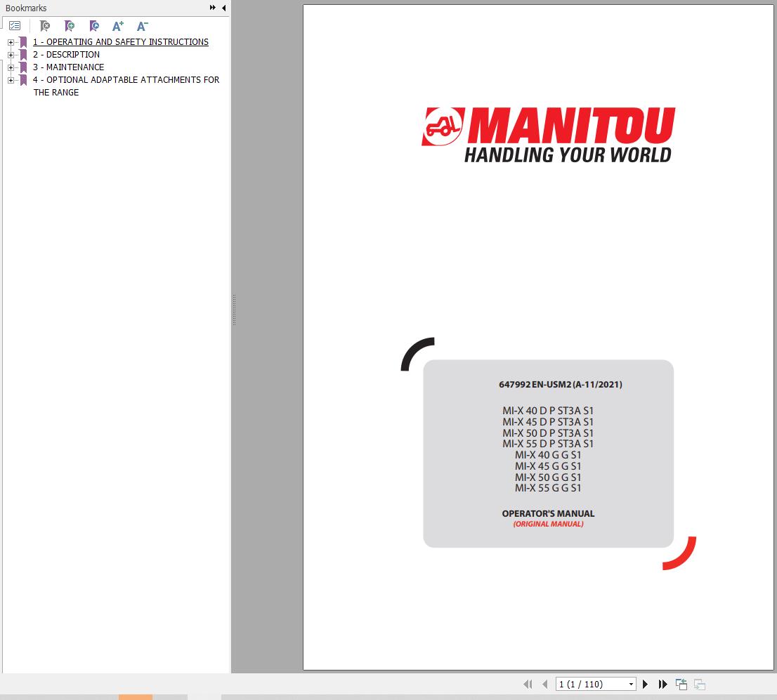Expand bookmark 1 - Operating and Safety Instructions
Screen dimensions: 777x700
[x=11, y=42]
